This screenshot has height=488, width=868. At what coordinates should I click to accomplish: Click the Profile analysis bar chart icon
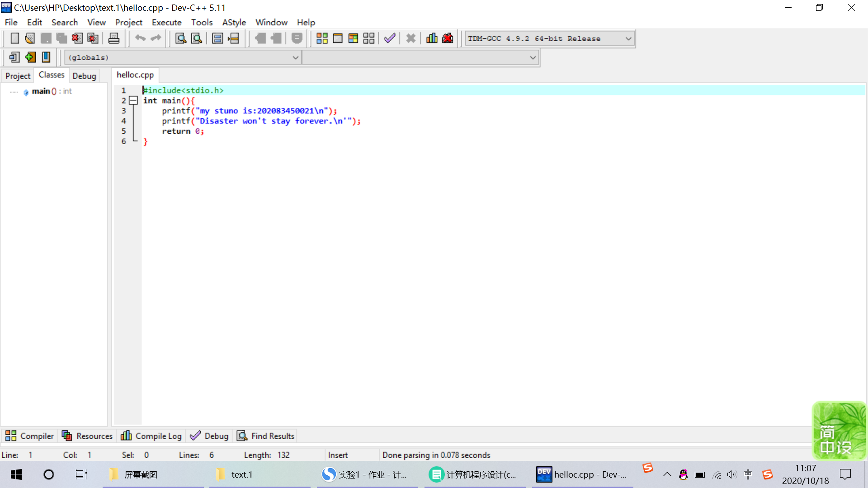(432, 38)
